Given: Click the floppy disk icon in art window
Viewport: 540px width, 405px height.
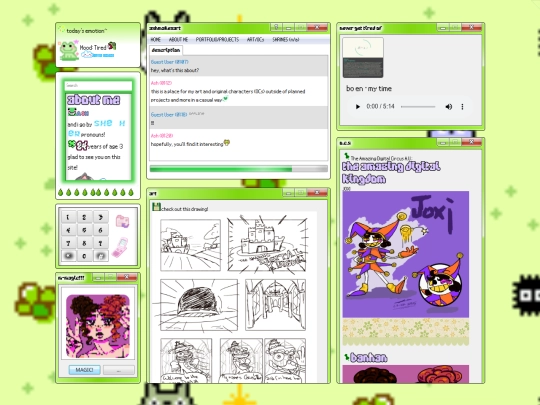Looking at the screenshot, I should (x=156, y=207).
